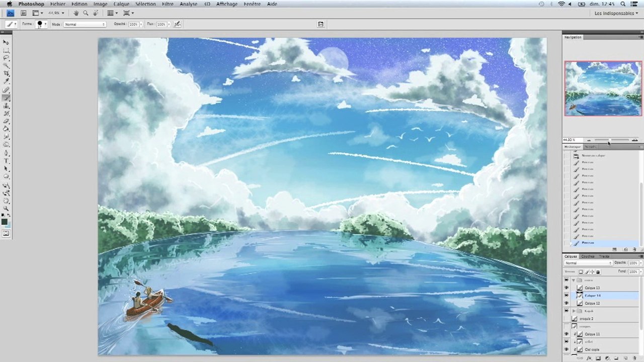Select the Zoom tool in the application bar

click(x=86, y=13)
